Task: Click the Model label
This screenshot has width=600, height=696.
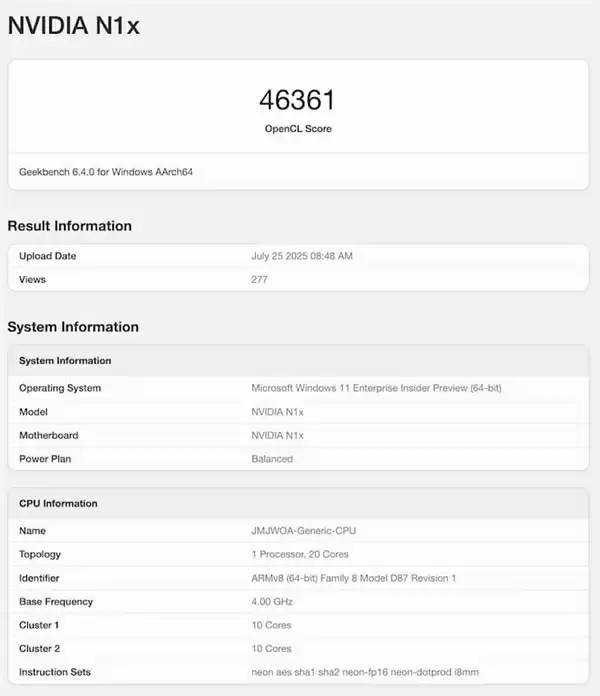Action: click(33, 412)
